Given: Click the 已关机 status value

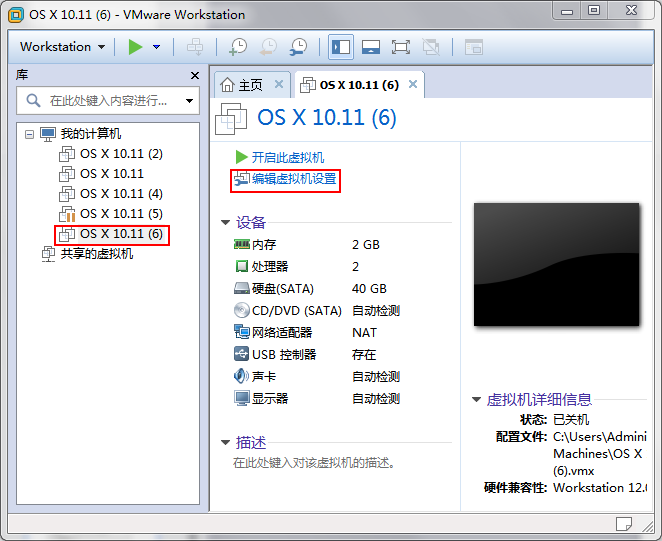Looking at the screenshot, I should 571,420.
